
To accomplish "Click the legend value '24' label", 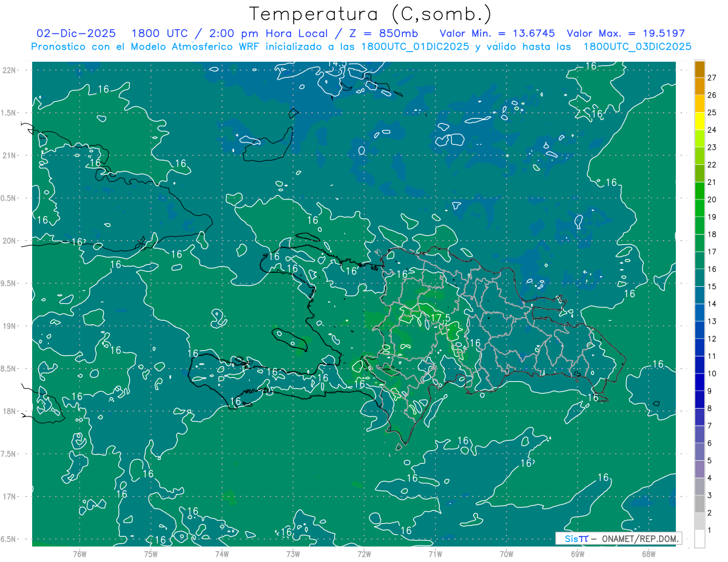I will pos(712,130).
